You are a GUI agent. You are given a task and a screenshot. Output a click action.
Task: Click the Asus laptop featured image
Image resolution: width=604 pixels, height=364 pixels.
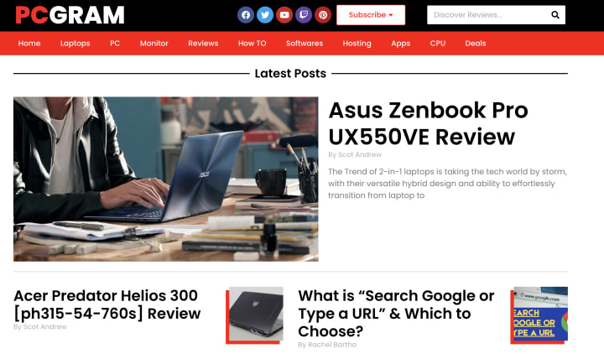click(166, 179)
